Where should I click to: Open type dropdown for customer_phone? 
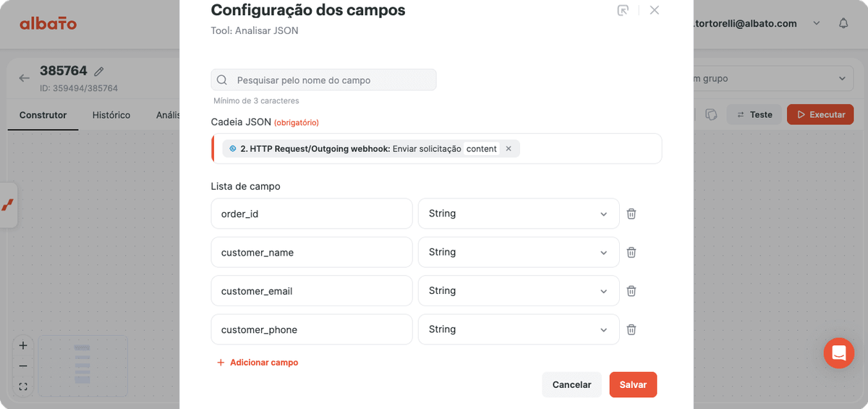(519, 329)
